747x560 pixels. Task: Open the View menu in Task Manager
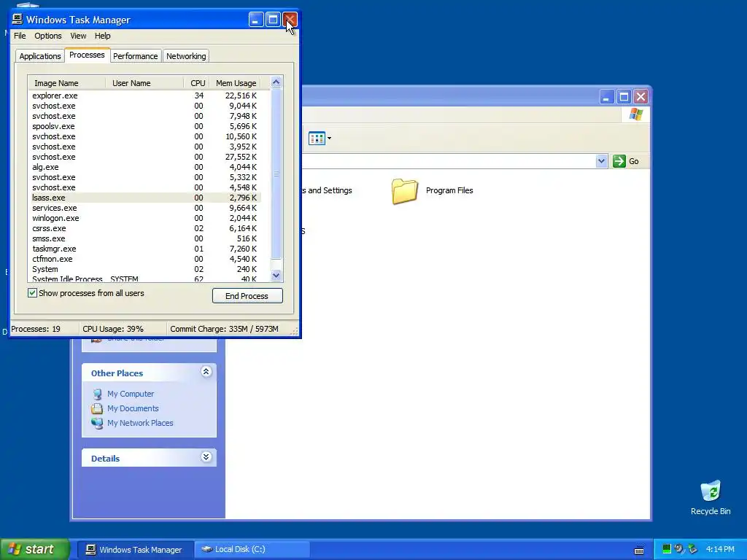tap(78, 36)
